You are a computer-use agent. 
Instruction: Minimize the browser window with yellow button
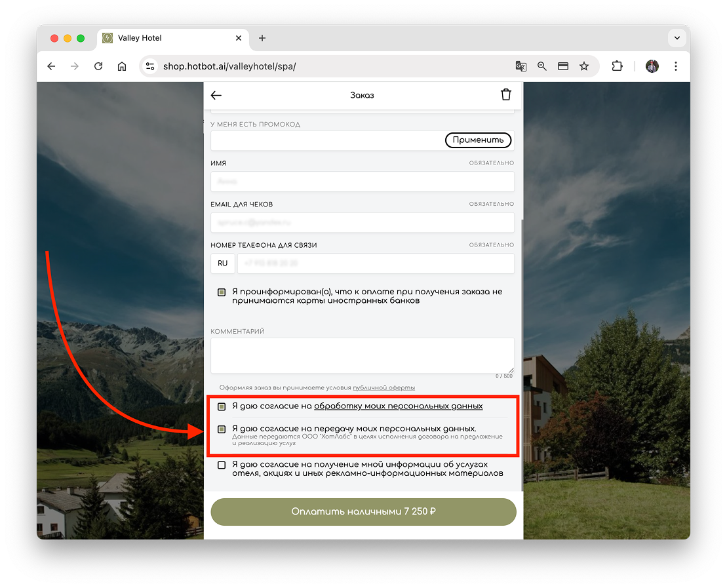(68, 38)
